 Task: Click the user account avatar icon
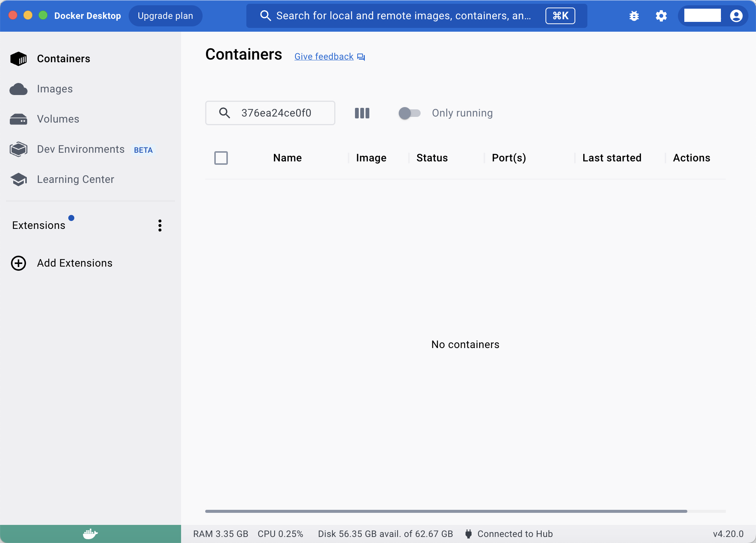[736, 16]
